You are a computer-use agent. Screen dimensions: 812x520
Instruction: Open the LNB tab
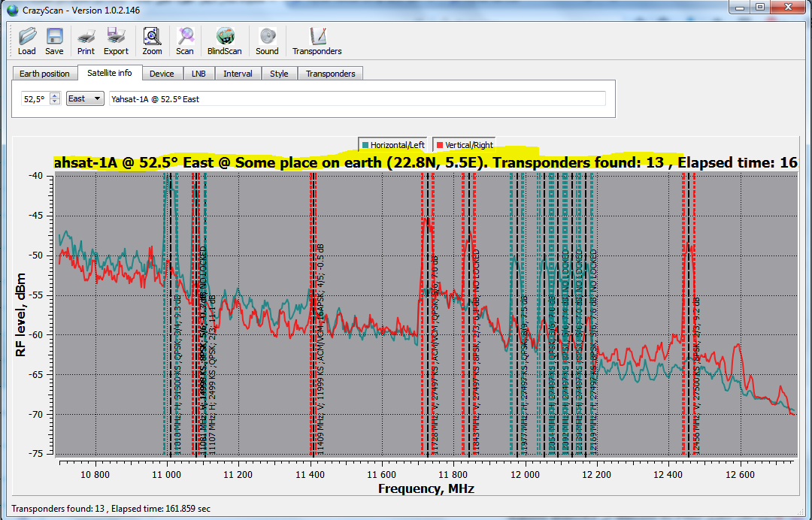pos(198,74)
